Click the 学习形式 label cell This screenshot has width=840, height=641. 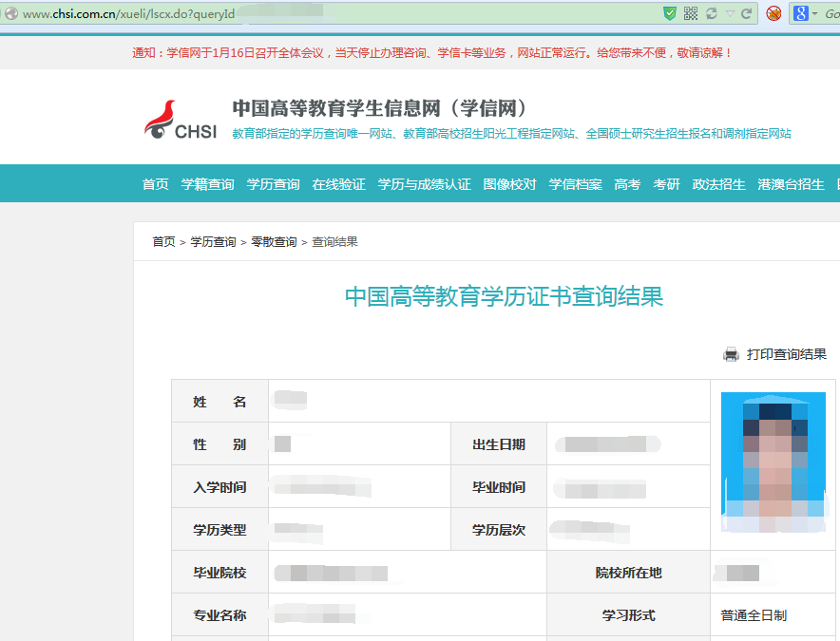click(628, 615)
